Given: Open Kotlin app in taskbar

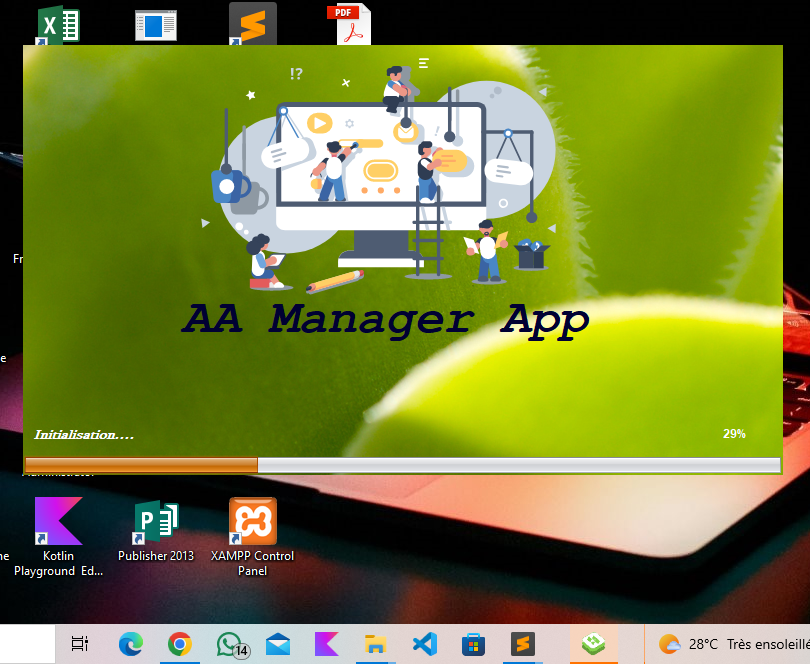Looking at the screenshot, I should 327,644.
